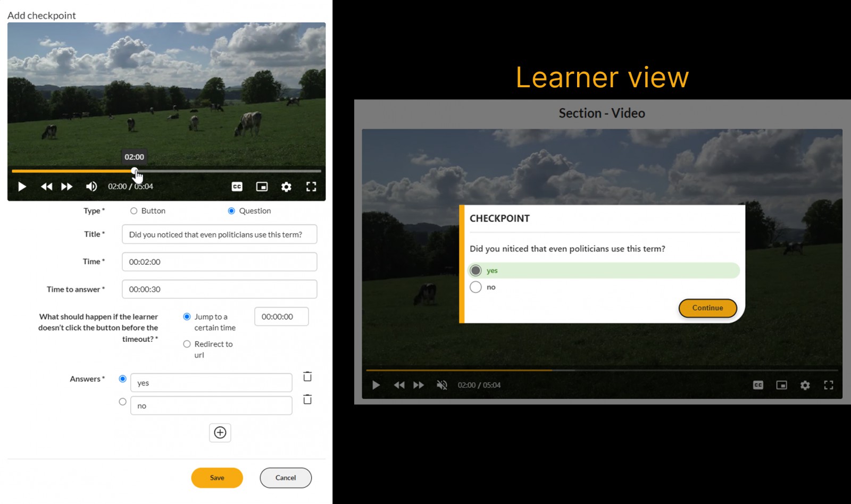Click the Title input field
The image size is (851, 504).
click(x=219, y=234)
